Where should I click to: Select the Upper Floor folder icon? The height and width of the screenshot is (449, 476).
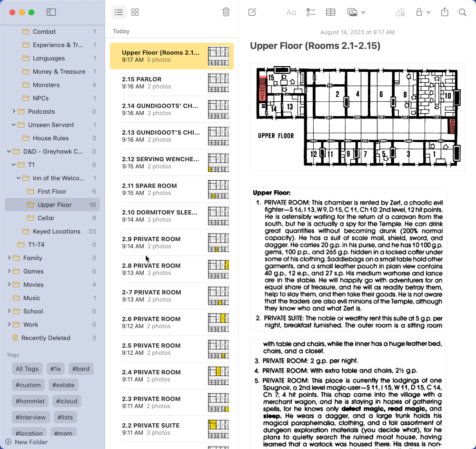point(30,205)
